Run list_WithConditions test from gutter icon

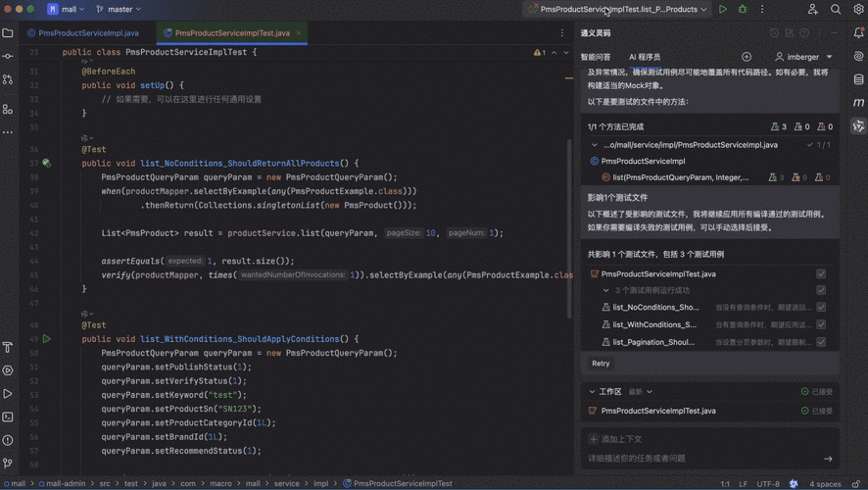pyautogui.click(x=46, y=339)
